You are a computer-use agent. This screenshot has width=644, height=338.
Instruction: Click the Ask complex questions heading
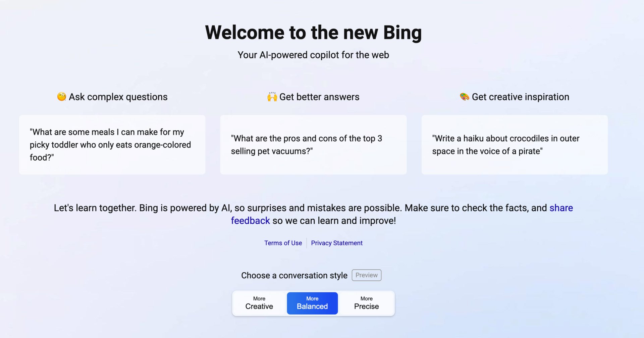pos(118,97)
